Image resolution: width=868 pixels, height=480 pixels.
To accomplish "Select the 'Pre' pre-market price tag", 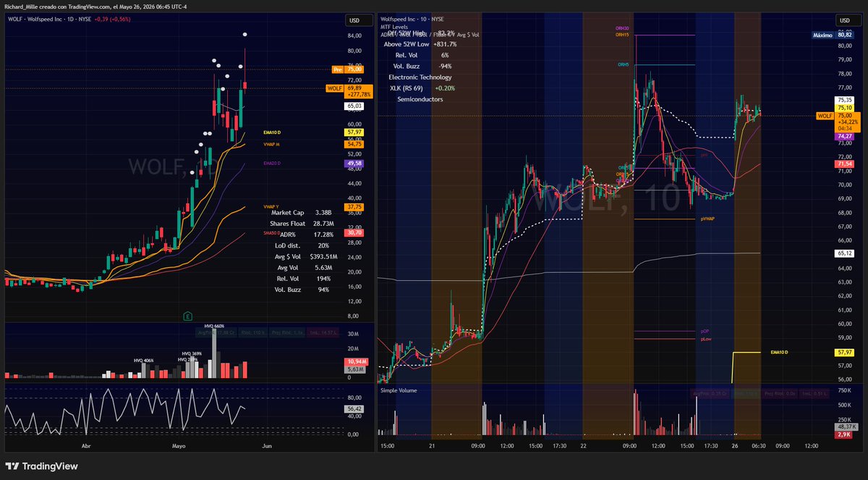I will 337,70.
